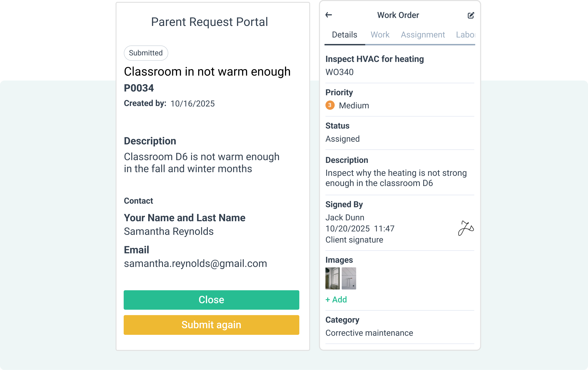Switch to the Details tab
This screenshot has height=370, width=588.
(344, 35)
